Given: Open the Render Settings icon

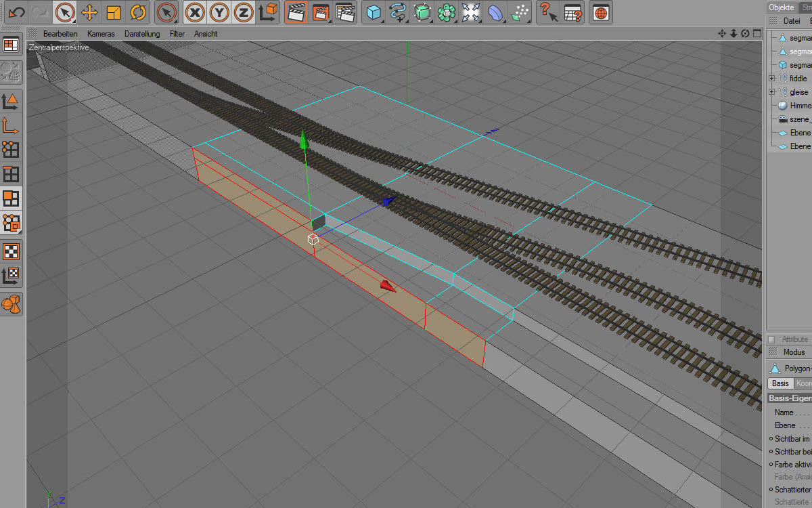Looking at the screenshot, I should point(345,12).
